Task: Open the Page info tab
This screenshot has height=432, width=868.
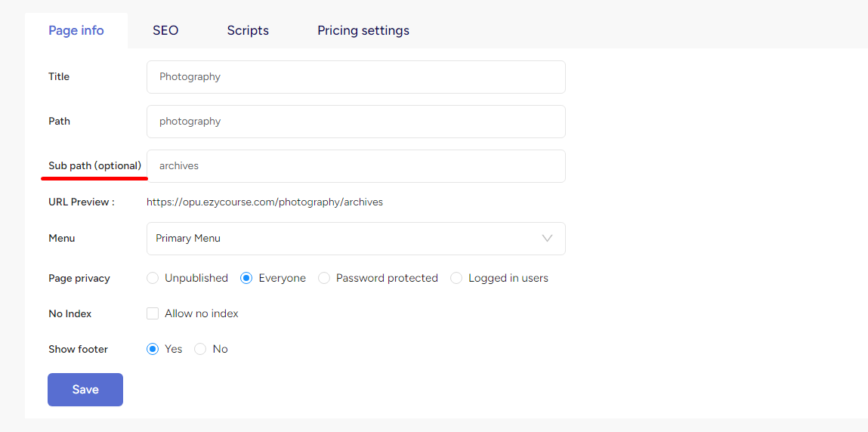Action: pos(76,30)
